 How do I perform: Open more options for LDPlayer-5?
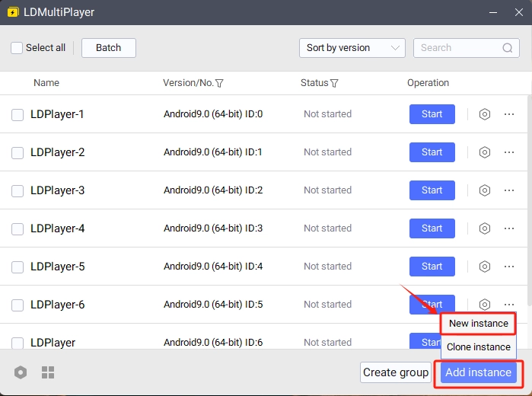coord(509,267)
